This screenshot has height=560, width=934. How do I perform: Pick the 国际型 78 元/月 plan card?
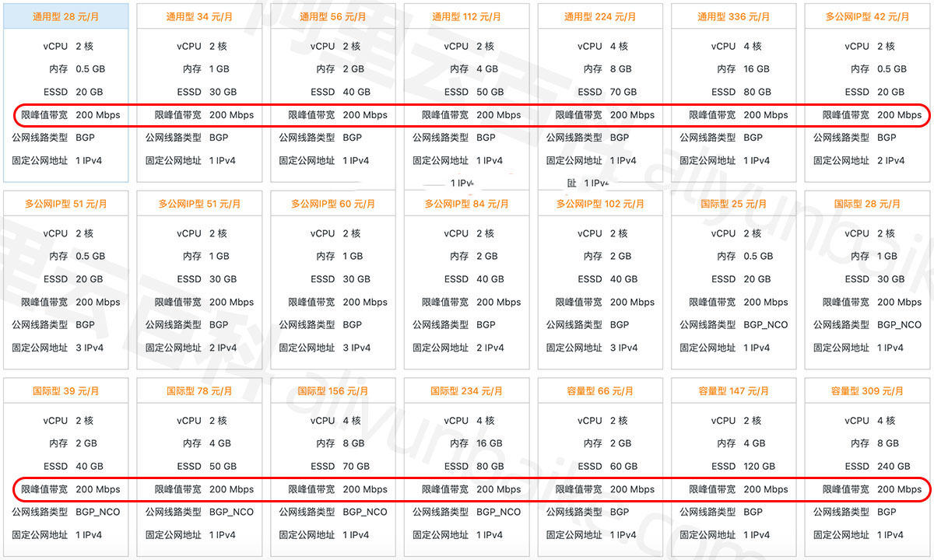[199, 467]
